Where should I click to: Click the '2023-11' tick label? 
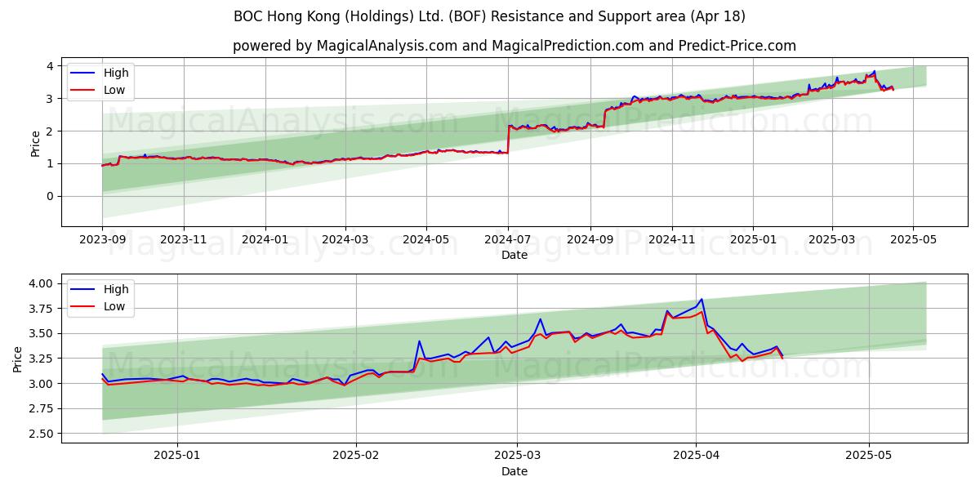(x=184, y=240)
